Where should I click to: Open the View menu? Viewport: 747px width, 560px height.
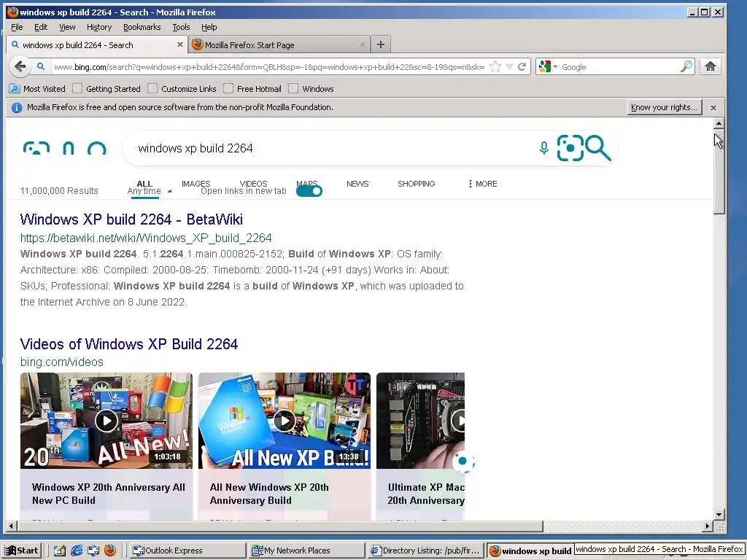[x=67, y=27]
